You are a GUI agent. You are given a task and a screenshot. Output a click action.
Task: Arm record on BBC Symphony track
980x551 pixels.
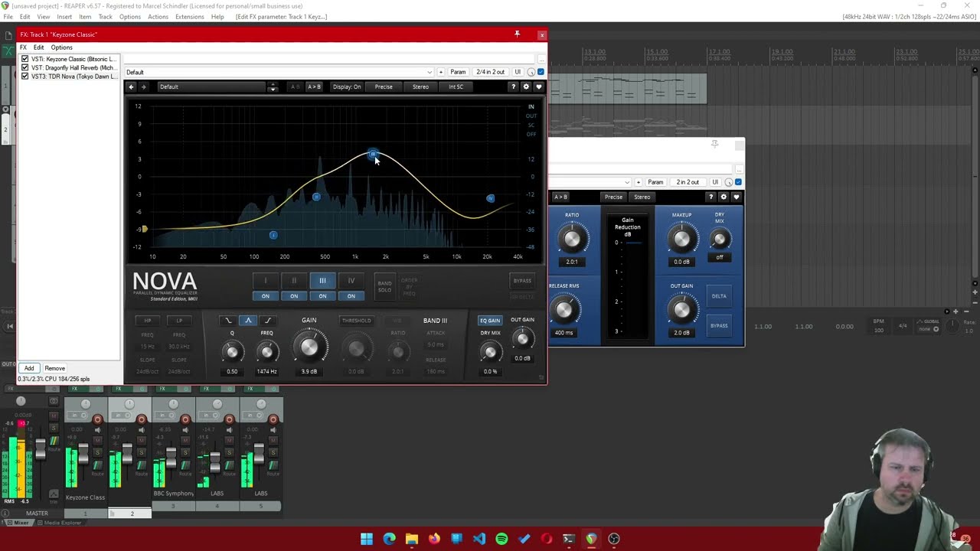pyautogui.click(x=185, y=419)
